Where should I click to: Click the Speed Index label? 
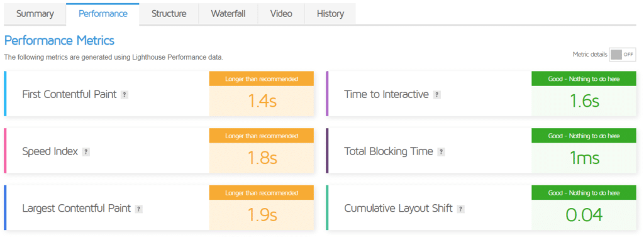click(x=50, y=151)
